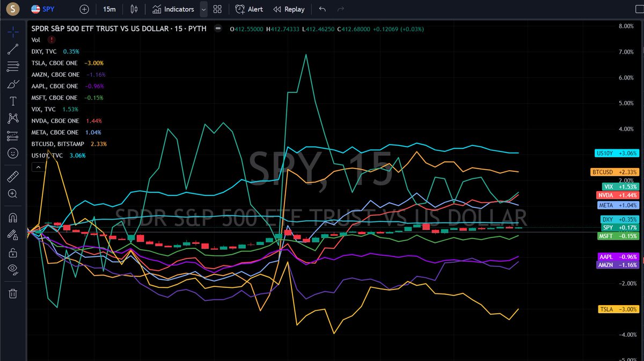Click the US10Y +3.06% price label
Image resolution: width=644 pixels, height=361 pixels.
617,153
